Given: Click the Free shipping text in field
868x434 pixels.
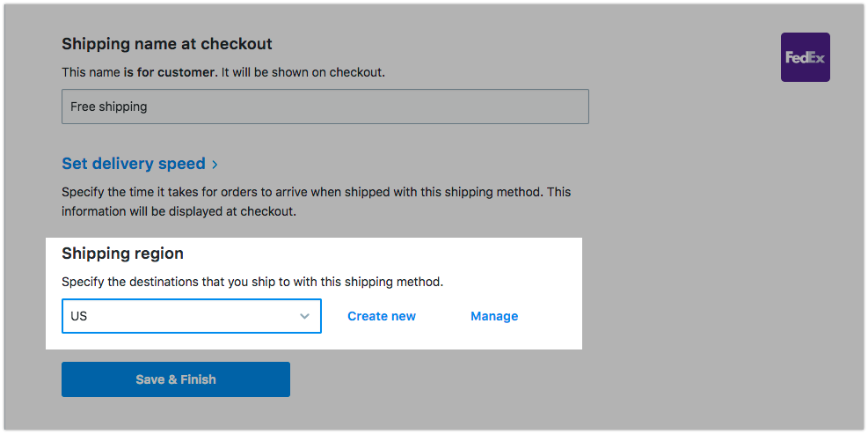Looking at the screenshot, I should (x=109, y=107).
